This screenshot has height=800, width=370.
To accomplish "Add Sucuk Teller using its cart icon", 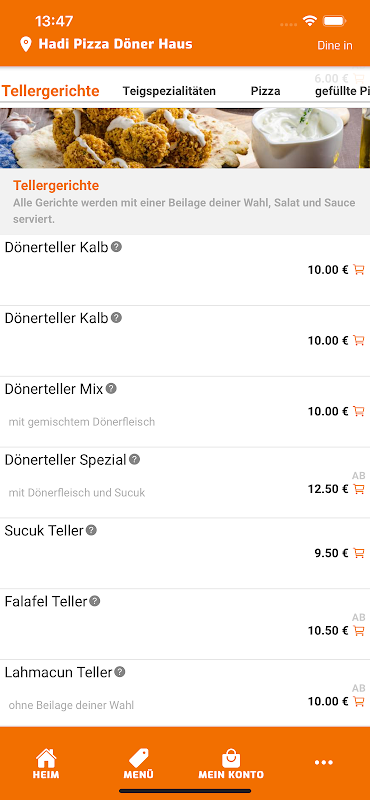I will 359,553.
